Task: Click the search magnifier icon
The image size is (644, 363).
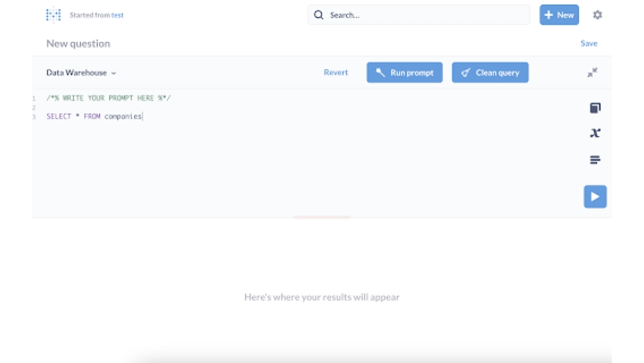Action: pyautogui.click(x=319, y=15)
